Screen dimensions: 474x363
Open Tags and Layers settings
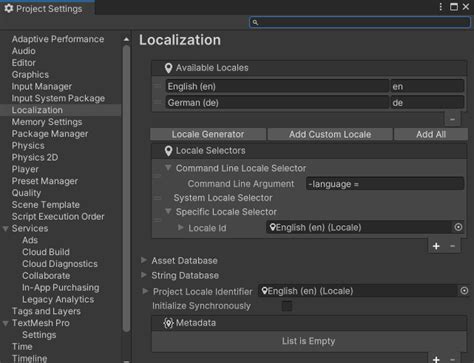tap(46, 311)
